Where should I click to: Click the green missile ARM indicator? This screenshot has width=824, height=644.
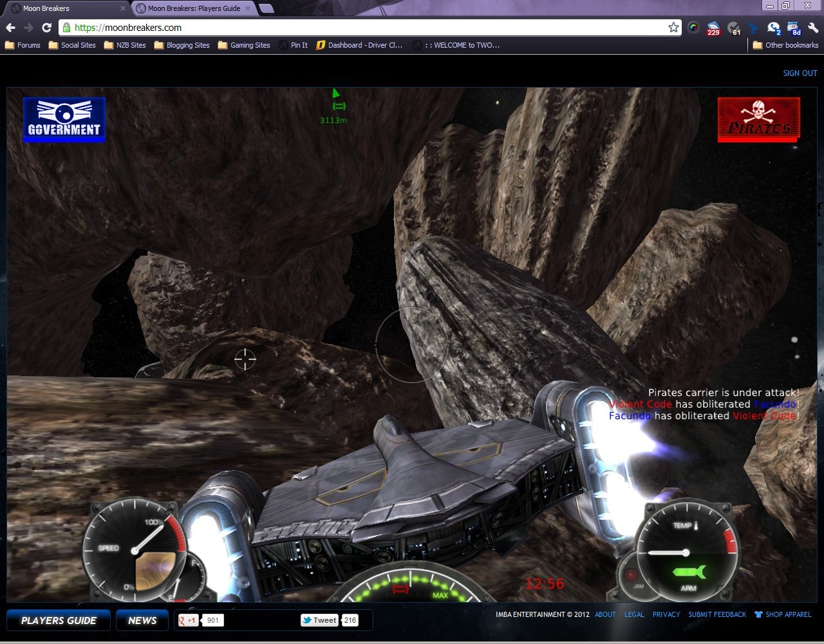[x=689, y=572]
